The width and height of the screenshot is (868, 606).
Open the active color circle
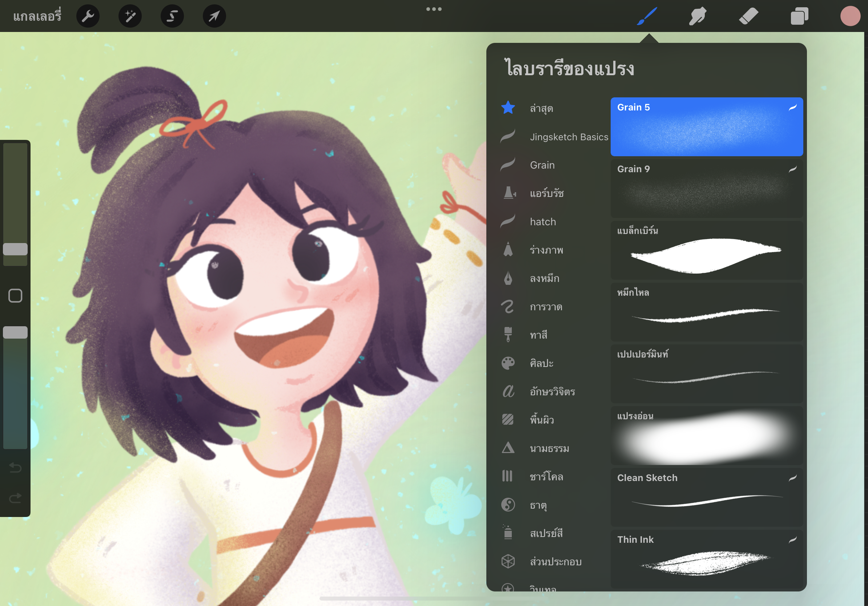click(850, 16)
